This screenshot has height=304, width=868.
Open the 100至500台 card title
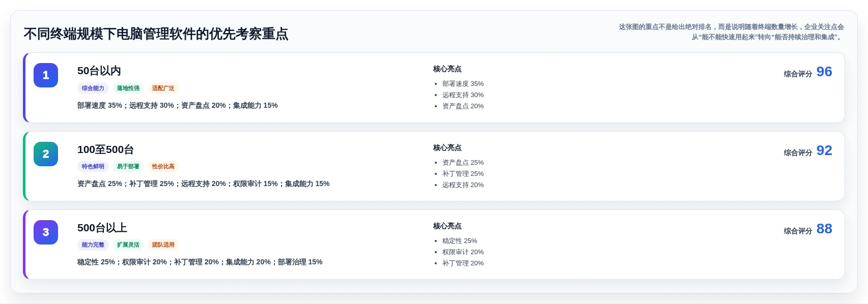[106, 149]
